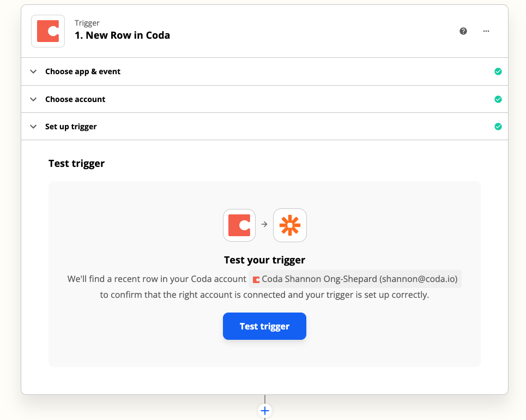Click green checkmark for Set up trigger
526x420 pixels.
pos(498,127)
